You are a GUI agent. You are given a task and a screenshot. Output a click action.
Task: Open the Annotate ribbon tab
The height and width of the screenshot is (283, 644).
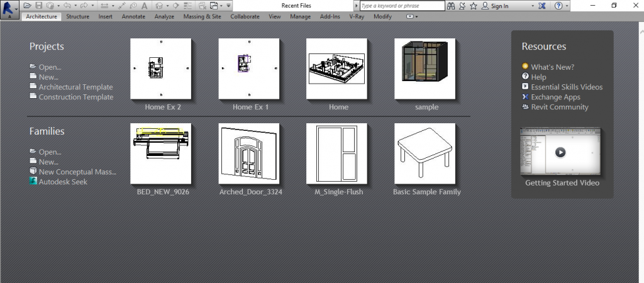[133, 16]
